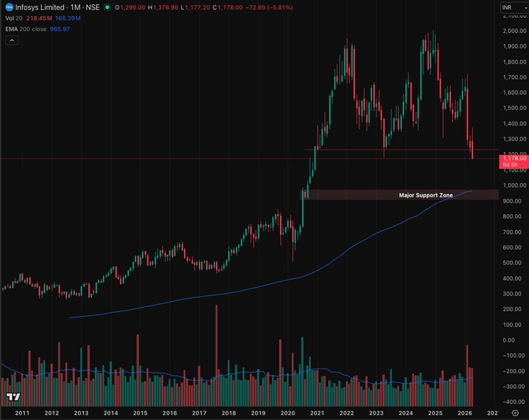Viewport: 529px width, 420px height.
Task: Click the TradingView logo
Action: click(x=13, y=397)
